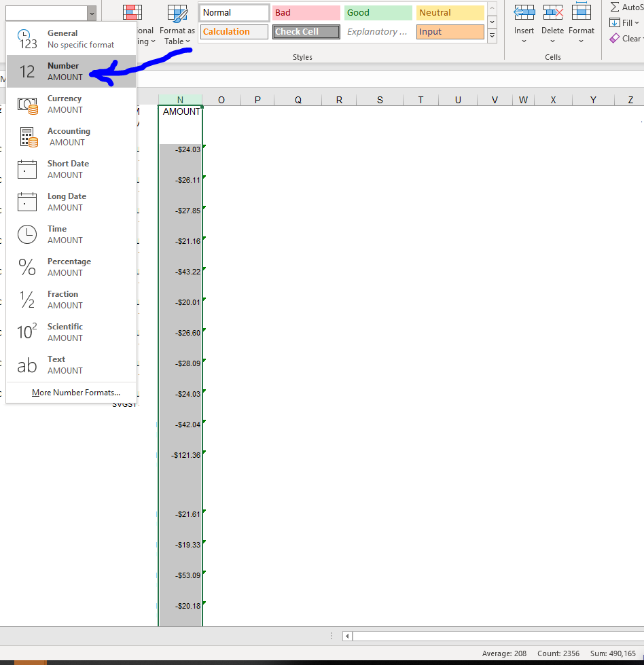
Task: Apply the Neutral cell style
Action: (450, 12)
